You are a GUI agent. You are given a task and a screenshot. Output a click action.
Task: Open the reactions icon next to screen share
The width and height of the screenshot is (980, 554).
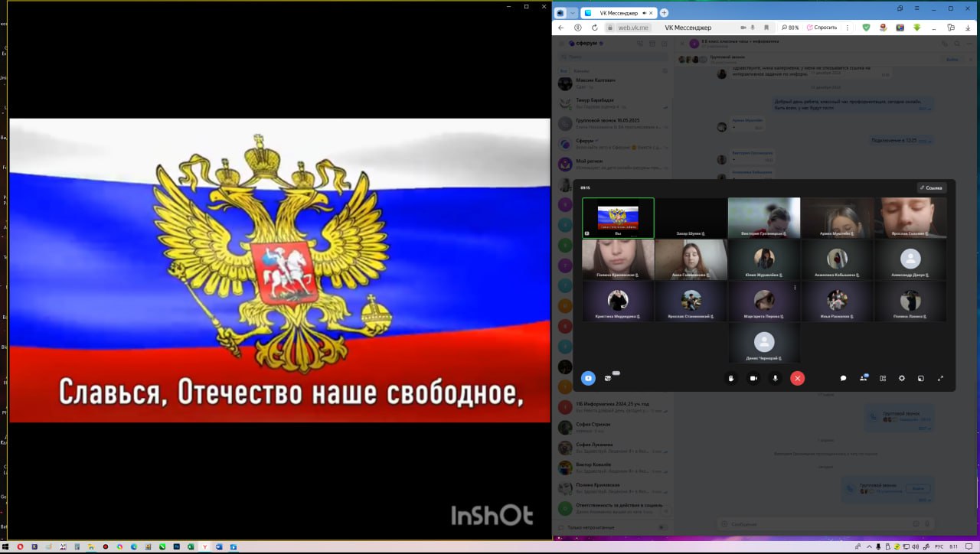point(609,378)
